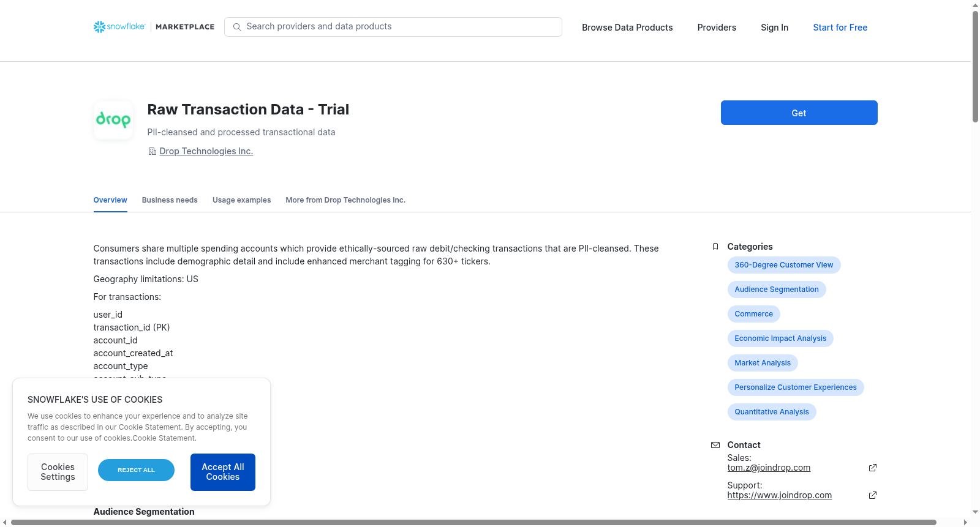Image resolution: width=980 pixels, height=527 pixels.
Task: Select 360-Degree Customer View category tag
Action: tap(784, 265)
